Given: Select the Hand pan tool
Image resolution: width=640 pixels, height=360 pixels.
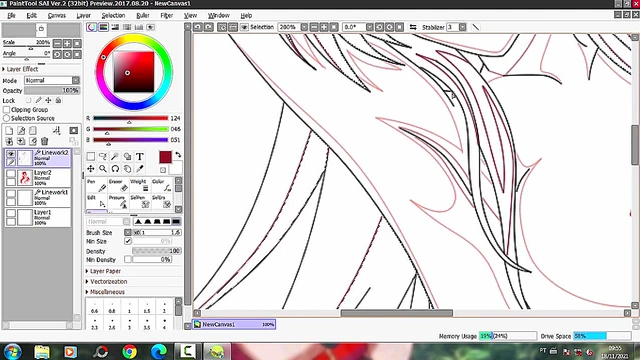Looking at the screenshot, I should (x=127, y=169).
